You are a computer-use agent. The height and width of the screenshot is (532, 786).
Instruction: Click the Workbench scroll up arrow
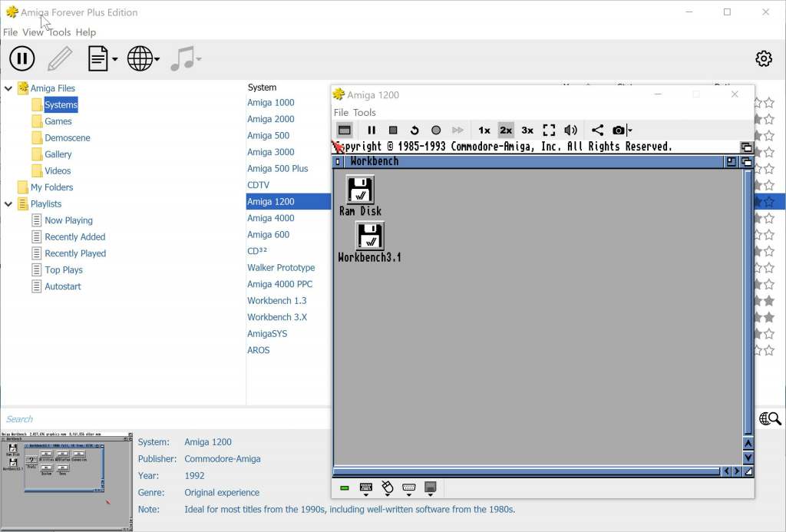pos(748,443)
